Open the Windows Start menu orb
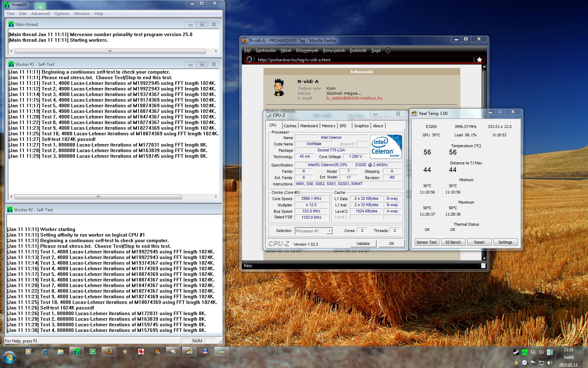The height and width of the screenshot is (368, 588). [9, 357]
